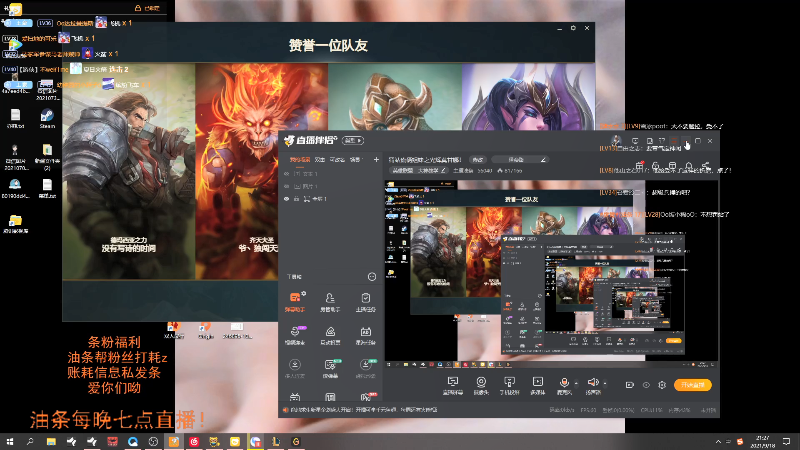Open taskbar search magnifier
800x450 pixels.
tap(30, 441)
